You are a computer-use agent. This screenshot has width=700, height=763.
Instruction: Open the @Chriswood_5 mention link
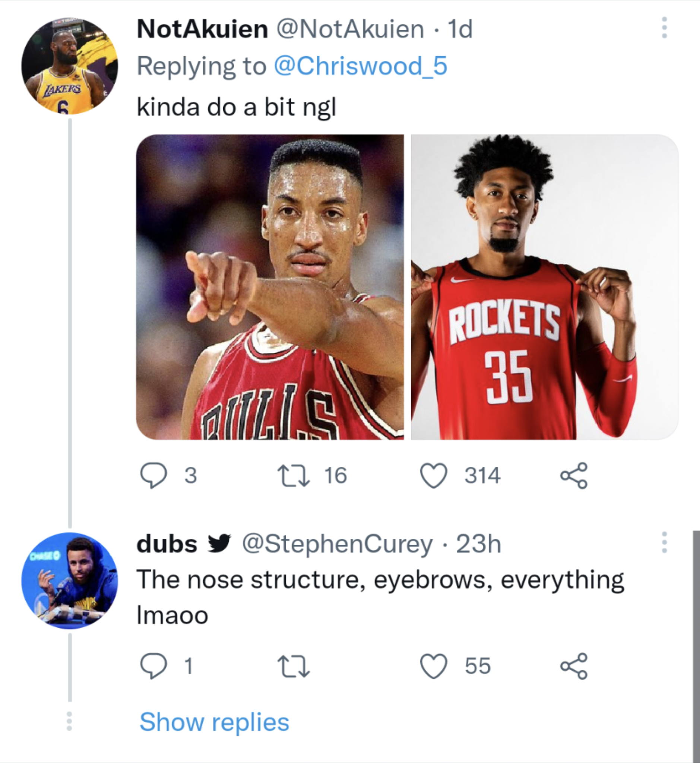pyautogui.click(x=360, y=66)
